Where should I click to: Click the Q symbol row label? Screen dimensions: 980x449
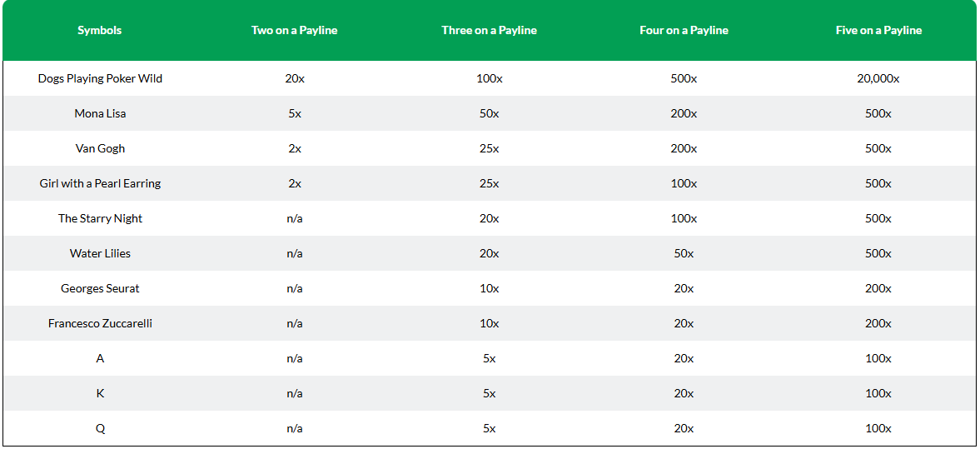[100, 429]
